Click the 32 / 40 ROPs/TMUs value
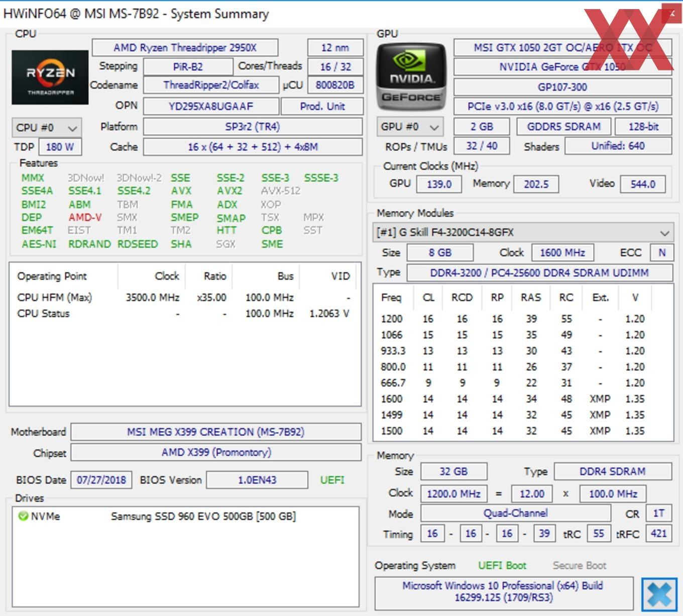Image resolution: width=683 pixels, height=616 pixels. [482, 146]
